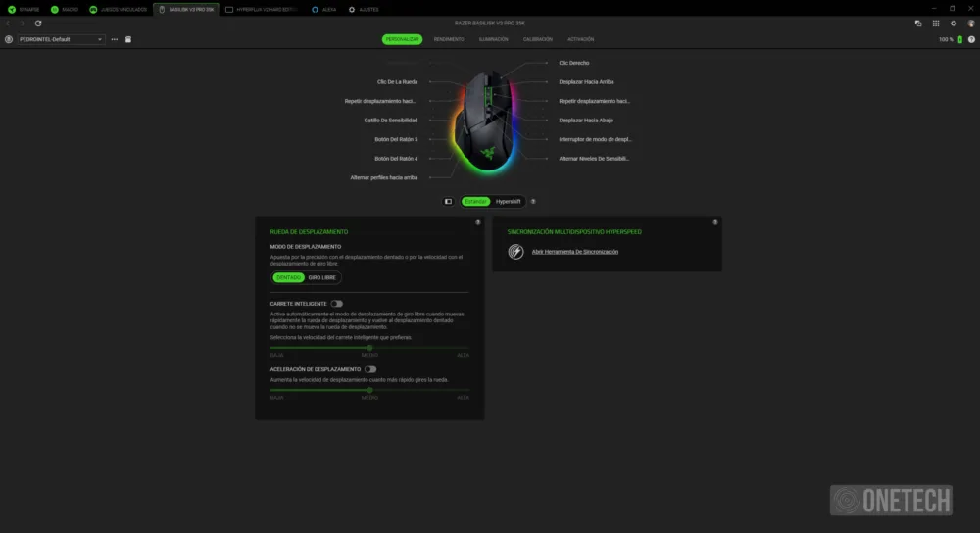Open the Synapse home tab
The image size is (980, 533).
(24, 10)
